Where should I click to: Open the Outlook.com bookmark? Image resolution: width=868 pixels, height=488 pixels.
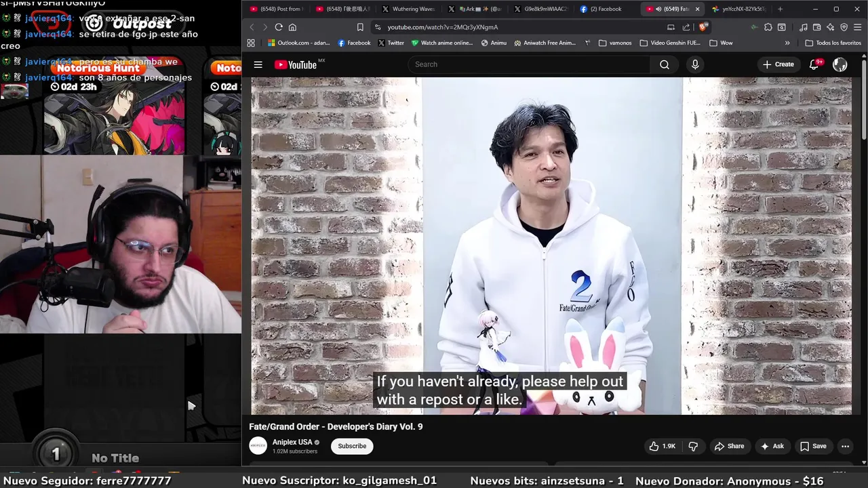point(298,43)
